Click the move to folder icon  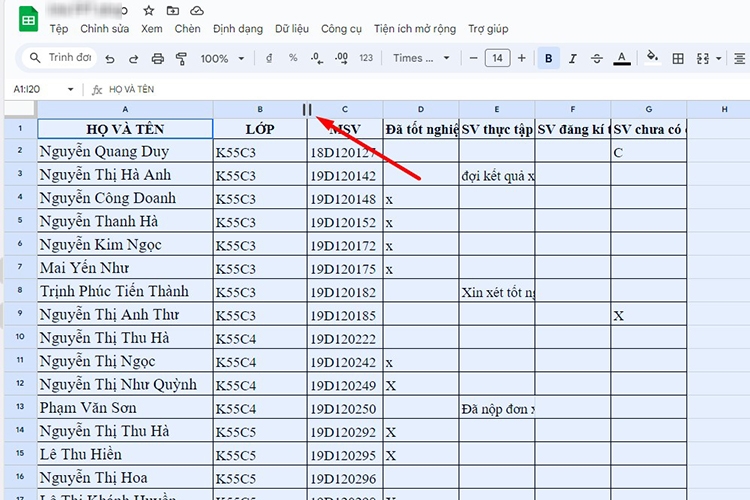(173, 11)
